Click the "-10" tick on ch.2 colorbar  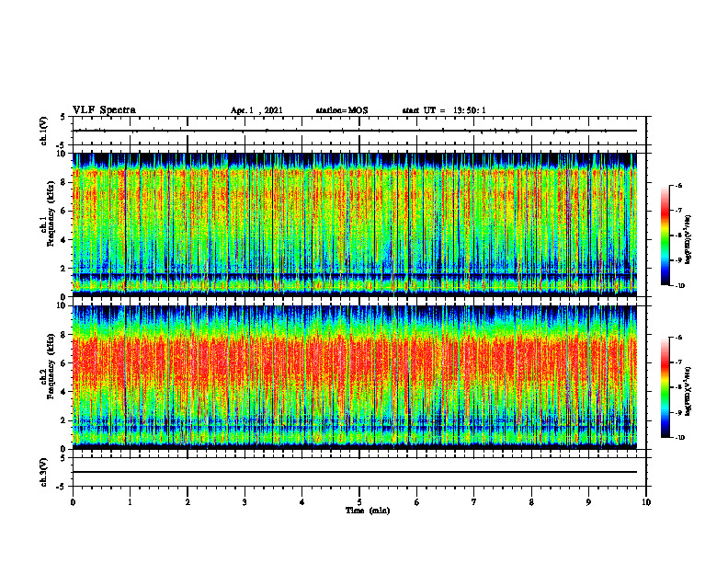[x=680, y=438]
